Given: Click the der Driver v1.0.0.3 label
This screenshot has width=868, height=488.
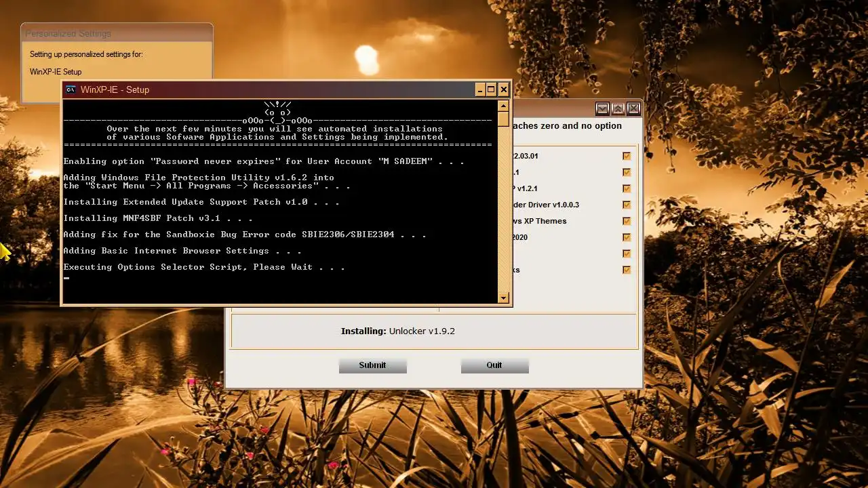Looking at the screenshot, I should click(547, 205).
